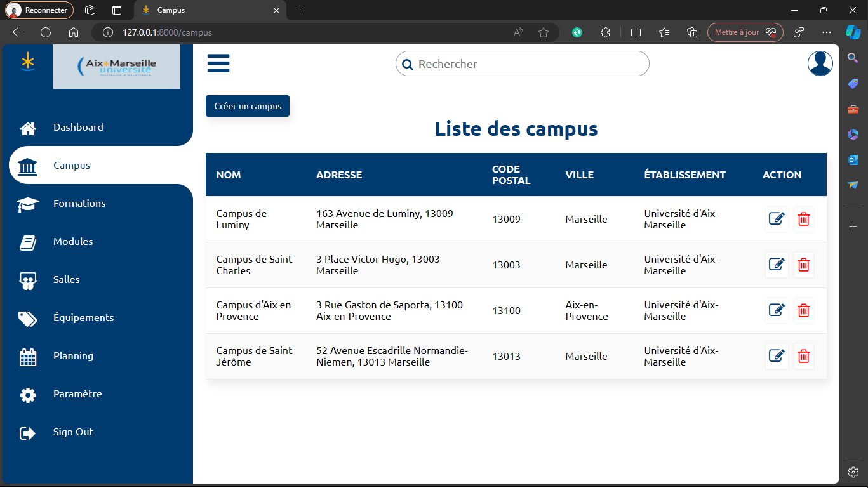Select the Campus menu item
The height and width of the screenshot is (488, 868).
pyautogui.click(x=101, y=165)
